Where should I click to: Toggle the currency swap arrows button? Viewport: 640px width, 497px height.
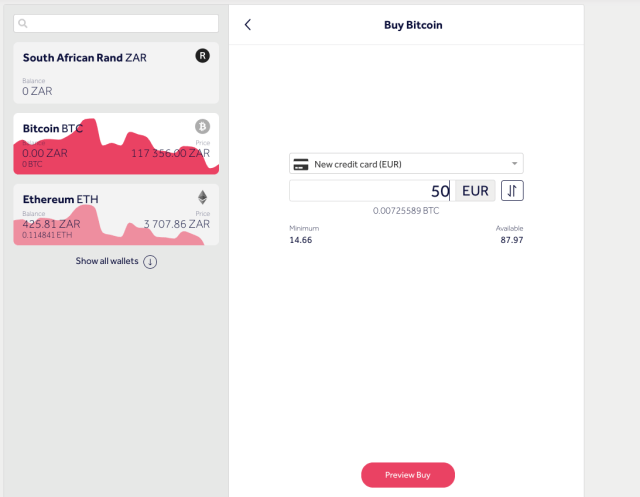[512, 190]
